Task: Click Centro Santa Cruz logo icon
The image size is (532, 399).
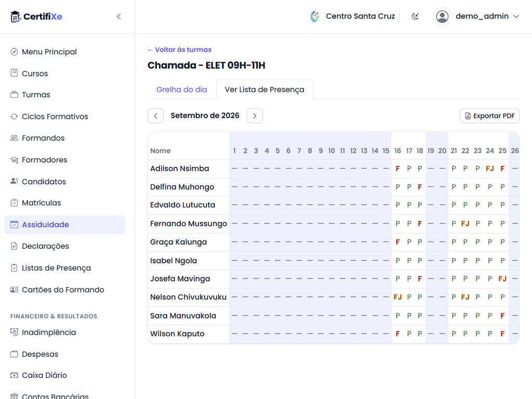Action: (315, 16)
